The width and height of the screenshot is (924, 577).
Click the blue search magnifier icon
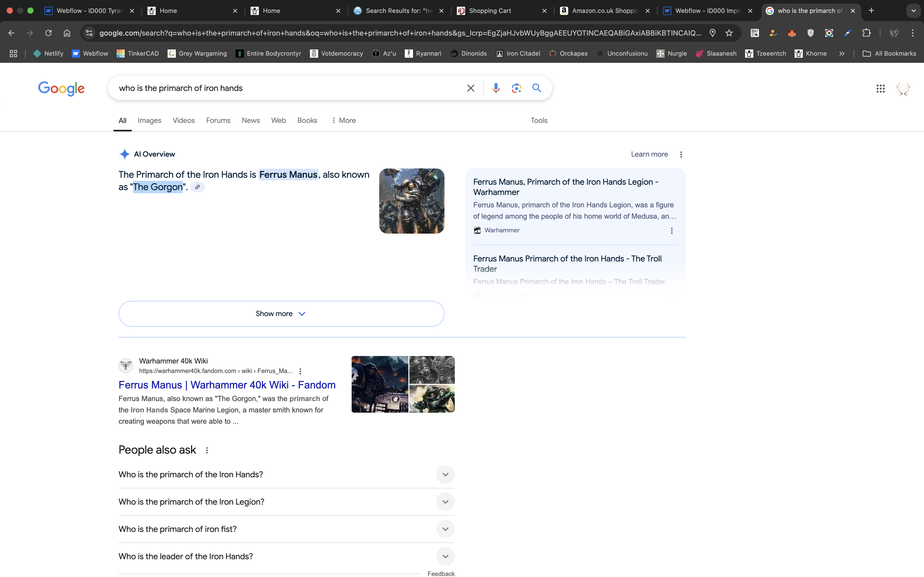537,88
